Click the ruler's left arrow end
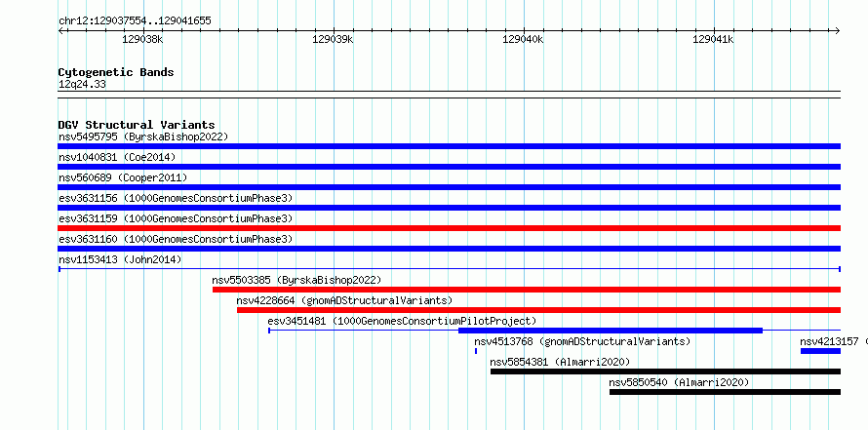The height and width of the screenshot is (430, 868). coord(60,30)
